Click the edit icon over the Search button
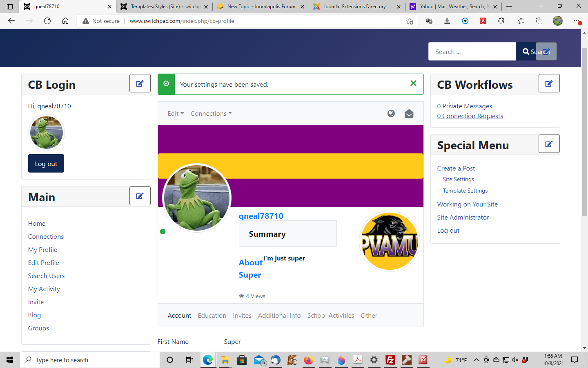Screen dimensions: 588x368 point(546,52)
